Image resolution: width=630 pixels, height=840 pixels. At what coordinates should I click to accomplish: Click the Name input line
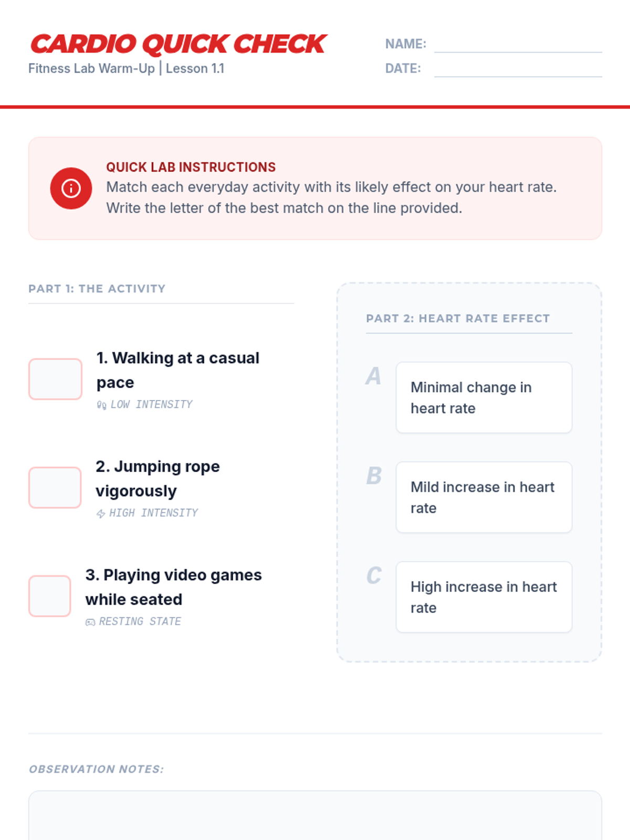click(x=518, y=44)
